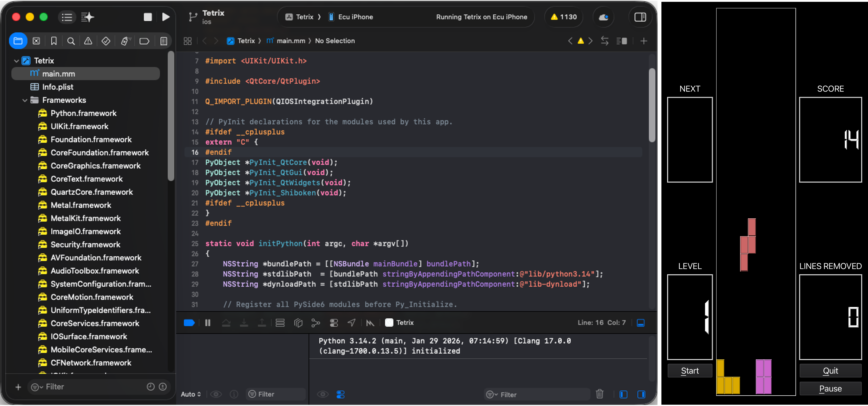Open main.mm breadcrumb in jump bar
Viewport: 868px width, 406px height.
(286, 41)
